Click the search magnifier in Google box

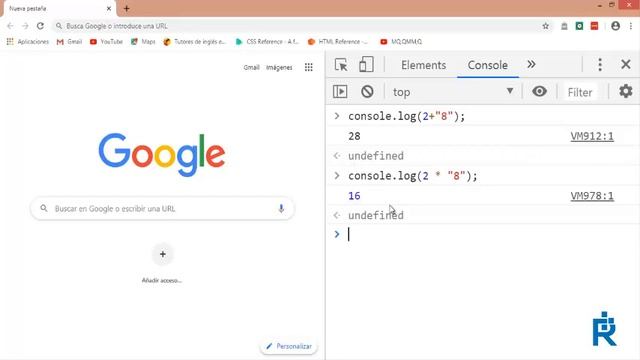coord(44,209)
